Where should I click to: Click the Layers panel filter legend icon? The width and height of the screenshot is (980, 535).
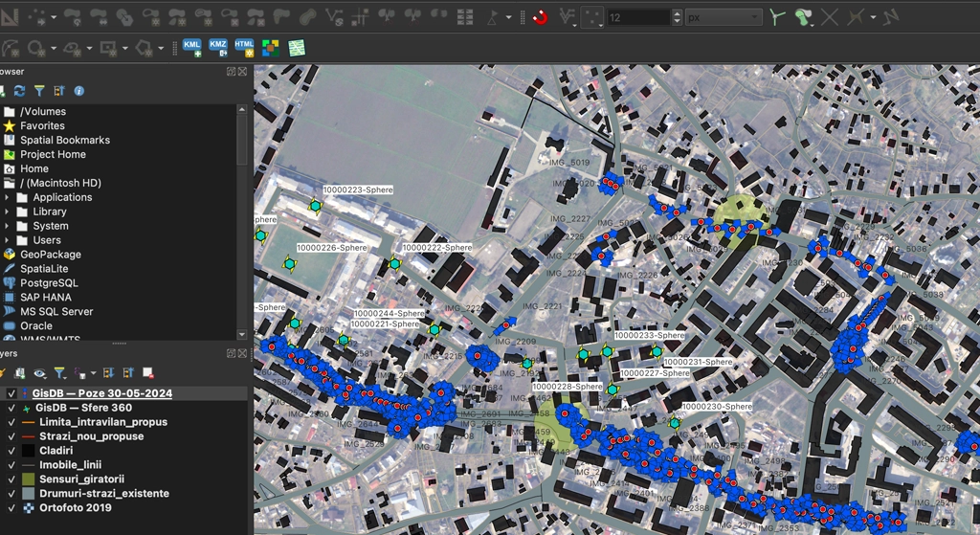tap(59, 373)
